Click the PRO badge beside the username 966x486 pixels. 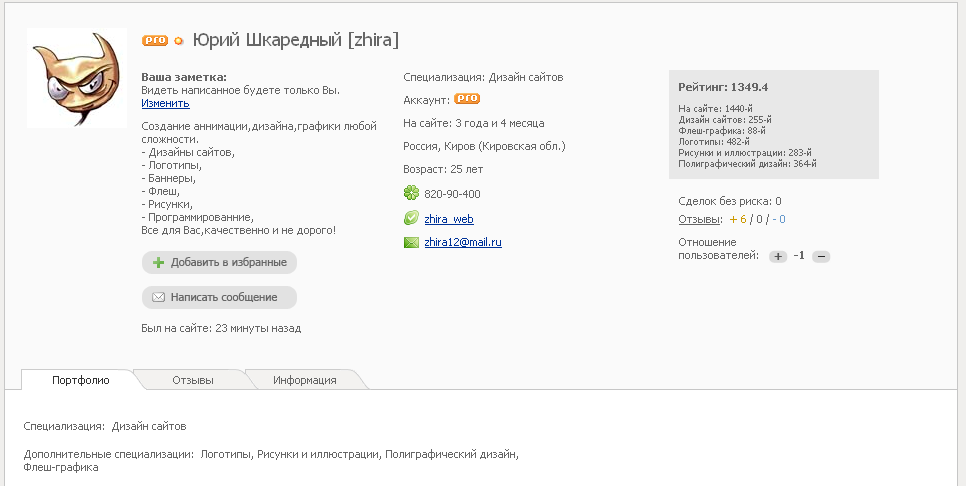(154, 41)
